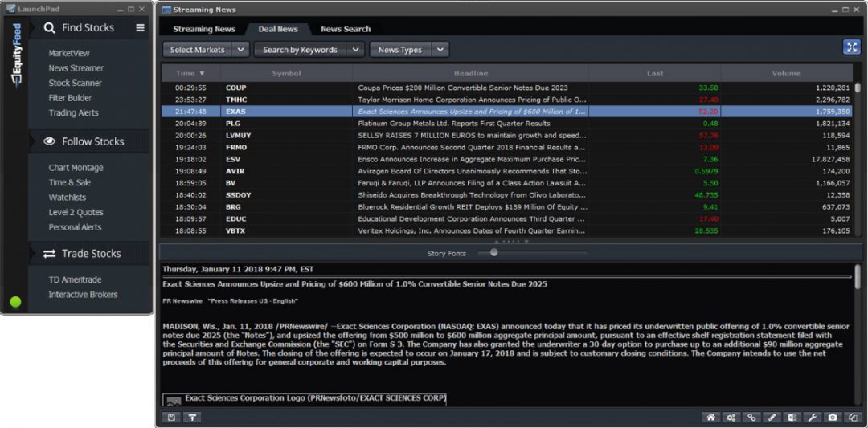Click the chain link icon
868x428 pixels.
point(751,418)
